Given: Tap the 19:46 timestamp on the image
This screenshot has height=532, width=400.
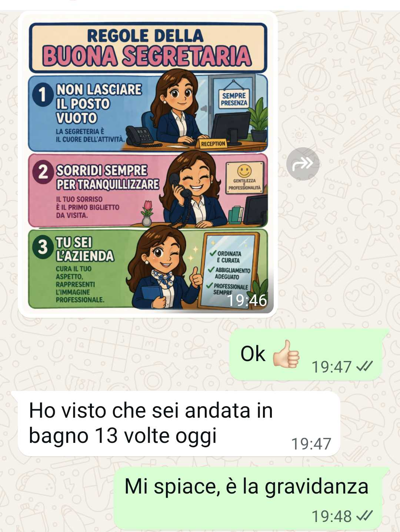Looking at the screenshot, I should (x=247, y=300).
